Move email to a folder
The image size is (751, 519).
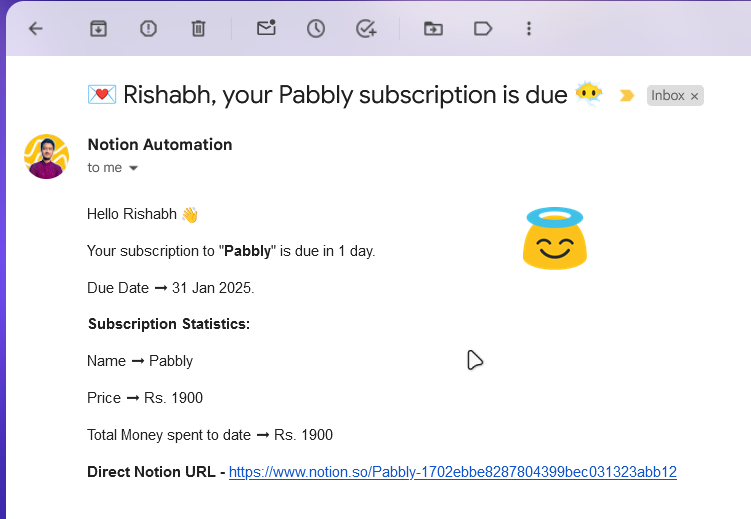[433, 29]
